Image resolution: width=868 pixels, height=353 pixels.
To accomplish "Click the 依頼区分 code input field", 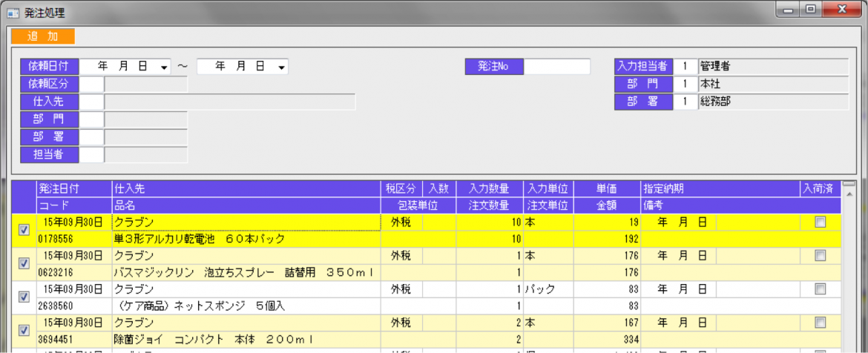I will click(92, 85).
